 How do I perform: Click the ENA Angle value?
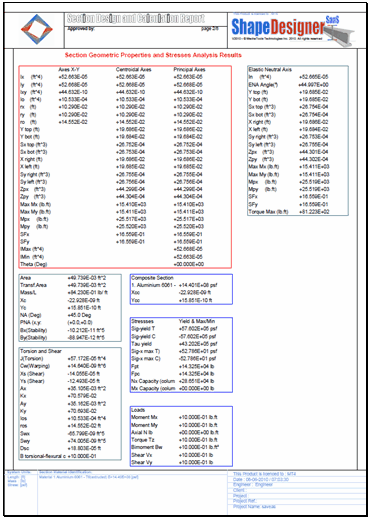313,84
